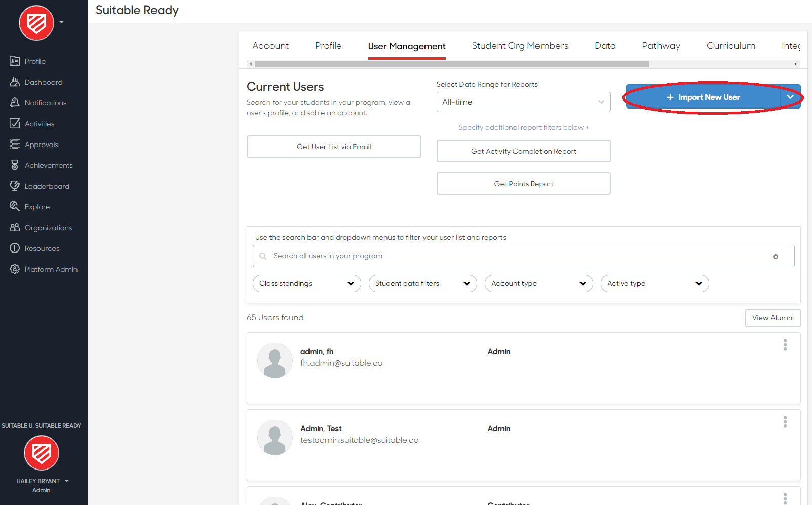
Task: Click the Achievements medal icon
Action: pyautogui.click(x=15, y=165)
